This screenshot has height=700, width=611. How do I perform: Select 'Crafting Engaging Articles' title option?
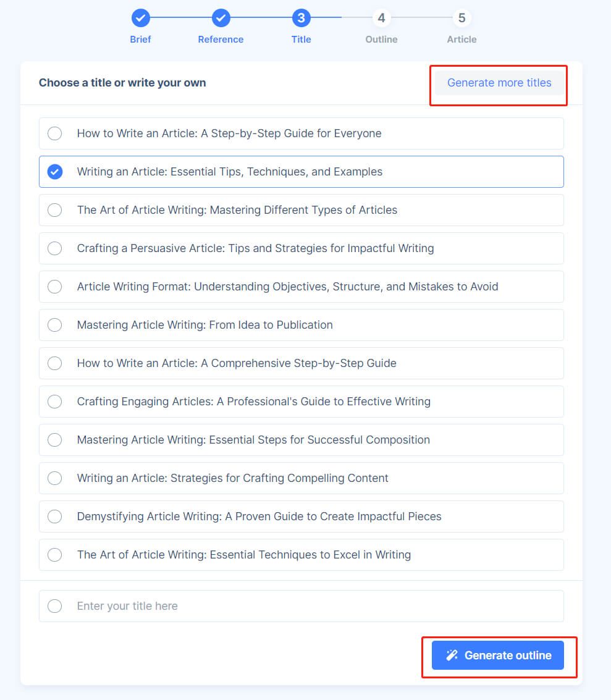pyautogui.click(x=55, y=402)
